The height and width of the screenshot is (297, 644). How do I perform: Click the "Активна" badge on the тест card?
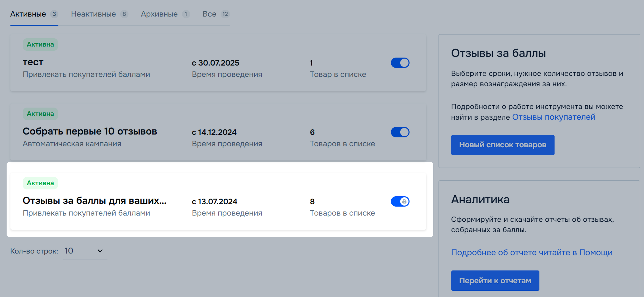(40, 44)
